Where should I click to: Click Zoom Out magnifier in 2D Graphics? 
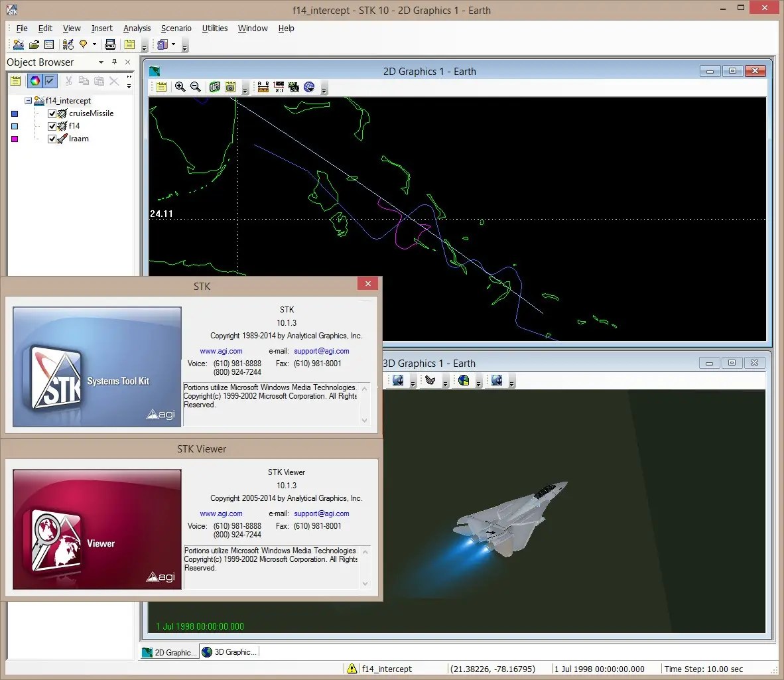196,87
